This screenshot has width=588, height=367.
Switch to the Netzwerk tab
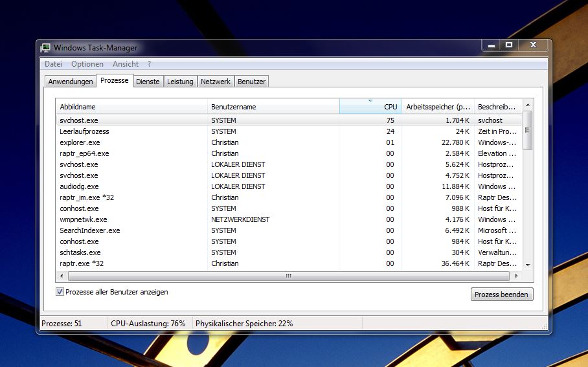[x=216, y=82]
